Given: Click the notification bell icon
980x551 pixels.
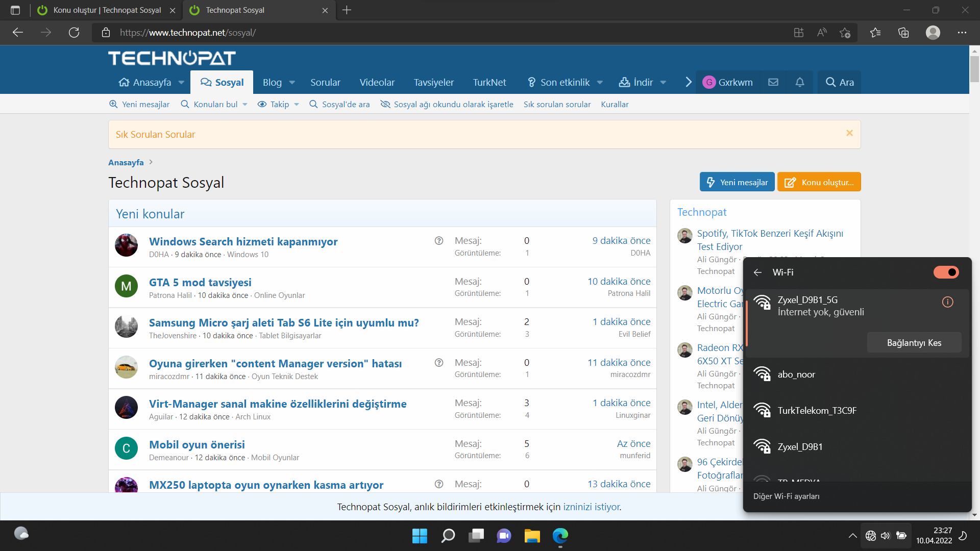Looking at the screenshot, I should (800, 82).
